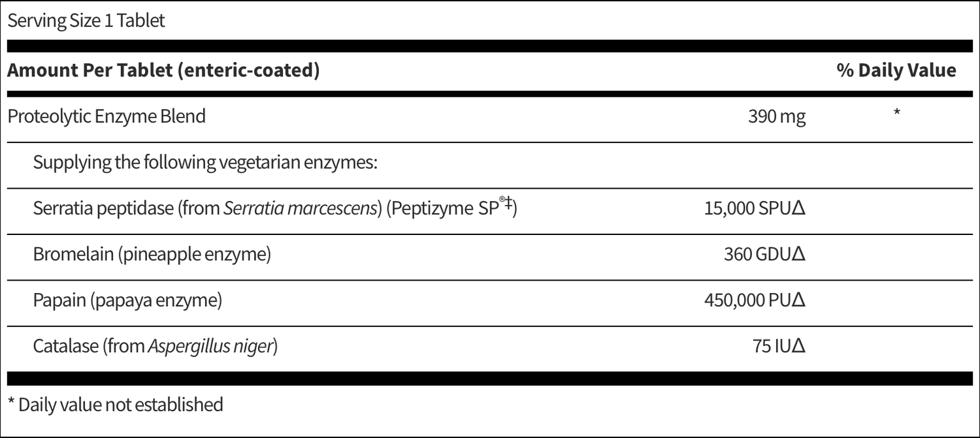Select the 15,000 SPU value
Image resolution: width=980 pixels, height=438 pixels.
coord(747,209)
